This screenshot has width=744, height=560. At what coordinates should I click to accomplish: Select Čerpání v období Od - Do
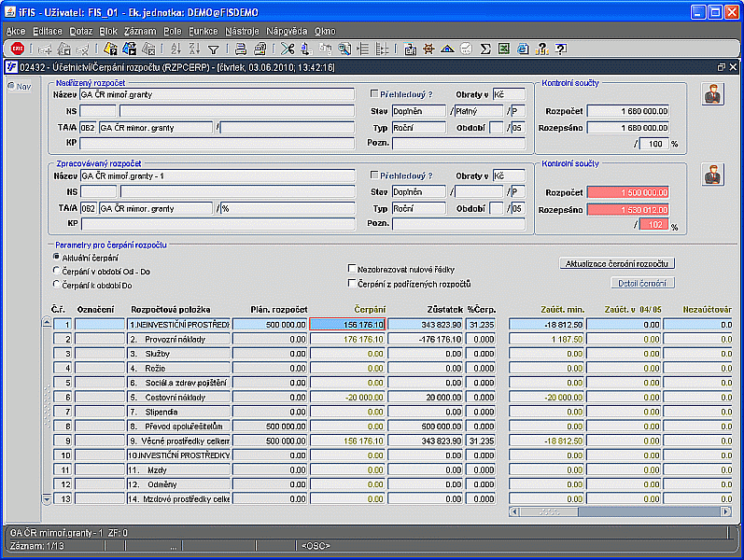pyautogui.click(x=57, y=270)
